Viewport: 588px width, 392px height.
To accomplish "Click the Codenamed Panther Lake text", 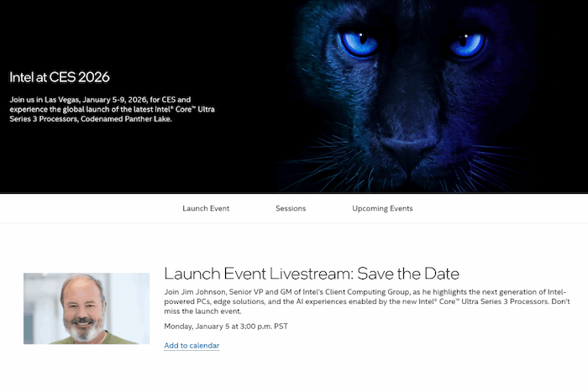I will point(127,119).
